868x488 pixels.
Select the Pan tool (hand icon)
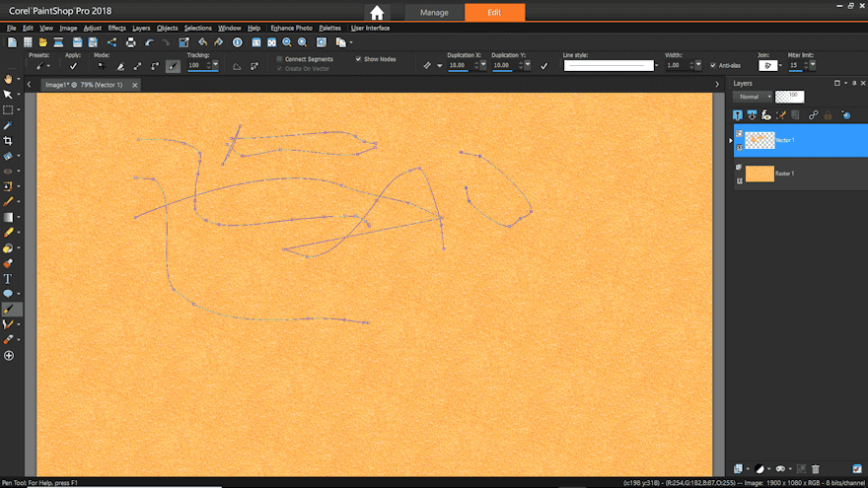8,79
